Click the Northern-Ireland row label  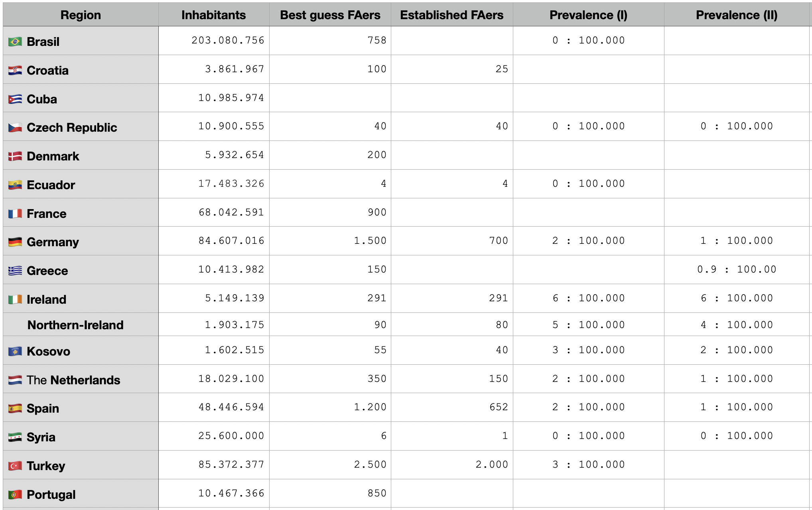[x=75, y=325]
